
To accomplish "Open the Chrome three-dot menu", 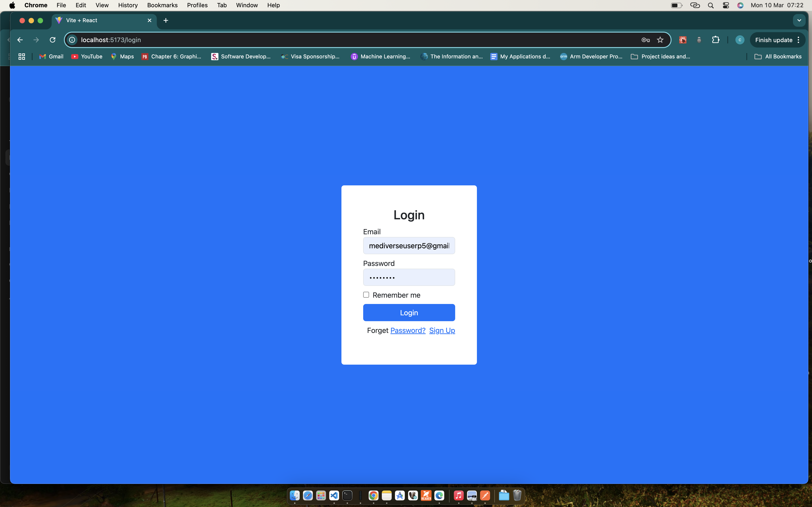I will (x=799, y=40).
